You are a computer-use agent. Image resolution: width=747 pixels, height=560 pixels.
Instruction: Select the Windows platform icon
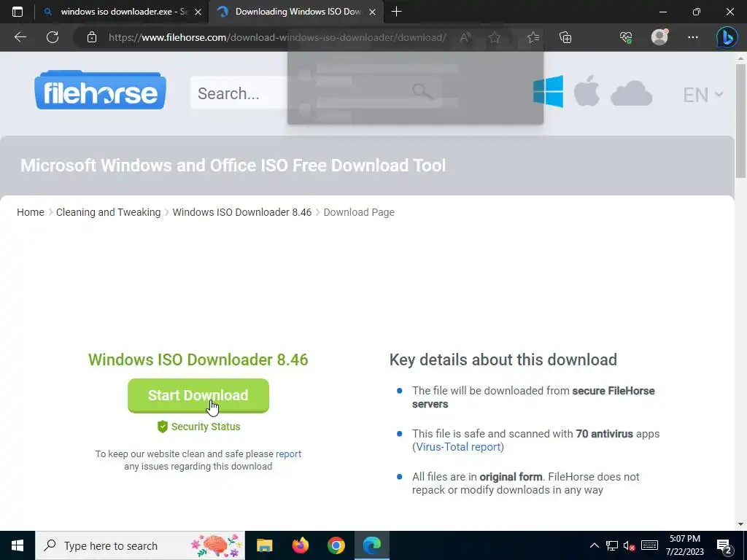coord(548,91)
